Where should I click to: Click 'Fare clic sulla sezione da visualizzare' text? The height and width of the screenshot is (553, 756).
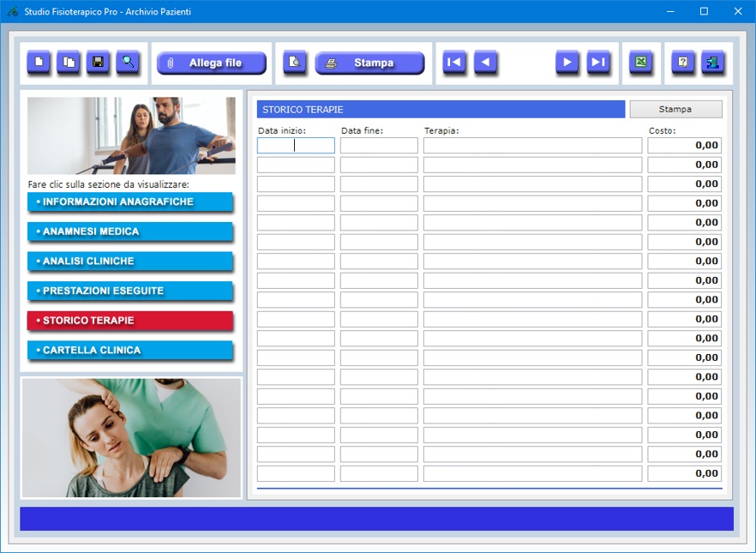point(109,184)
